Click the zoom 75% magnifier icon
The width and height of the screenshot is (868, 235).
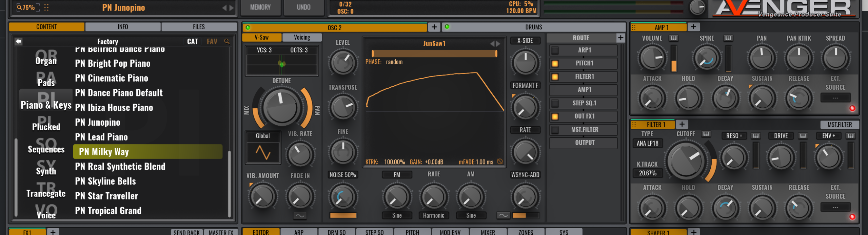point(19,7)
